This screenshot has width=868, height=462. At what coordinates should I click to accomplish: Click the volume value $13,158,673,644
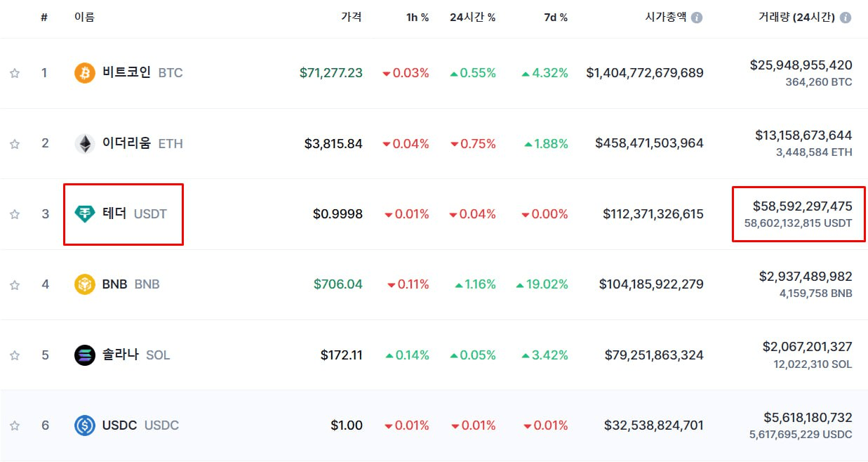pos(804,135)
